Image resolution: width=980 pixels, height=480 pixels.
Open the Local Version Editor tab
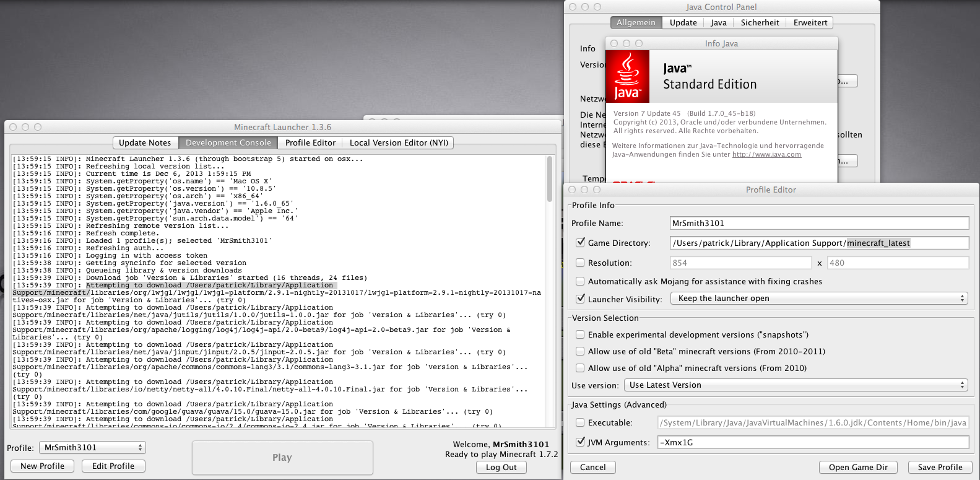399,143
